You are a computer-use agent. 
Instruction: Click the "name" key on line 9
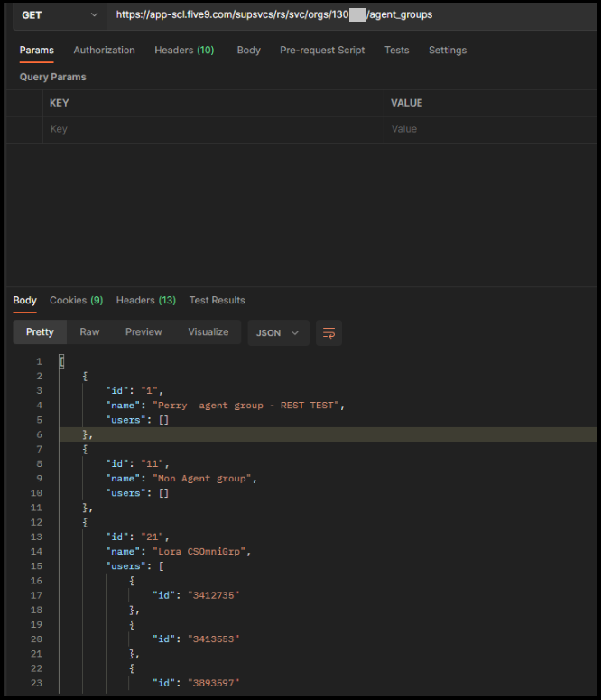123,479
